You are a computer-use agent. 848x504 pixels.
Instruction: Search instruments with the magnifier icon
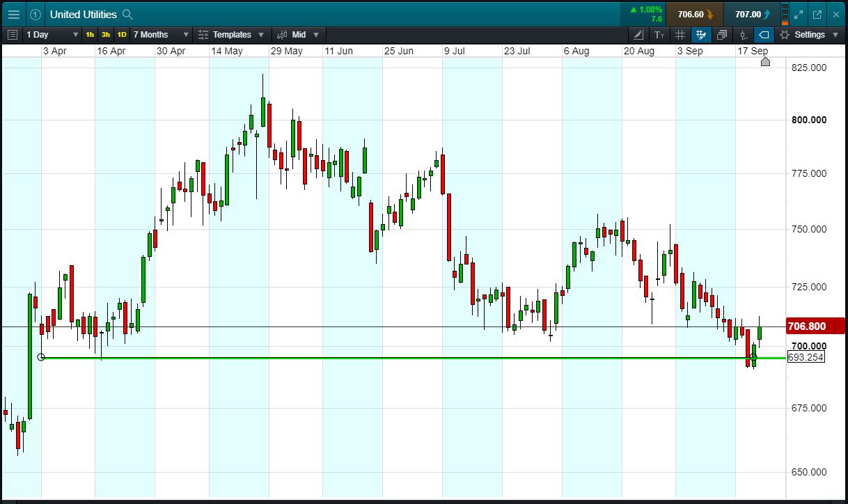coord(127,14)
